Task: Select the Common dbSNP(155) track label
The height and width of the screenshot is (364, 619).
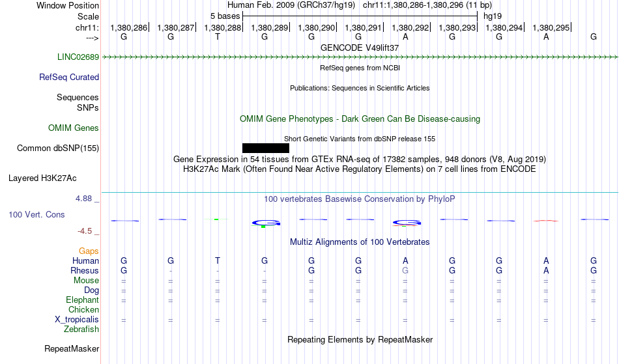Action: (x=58, y=148)
